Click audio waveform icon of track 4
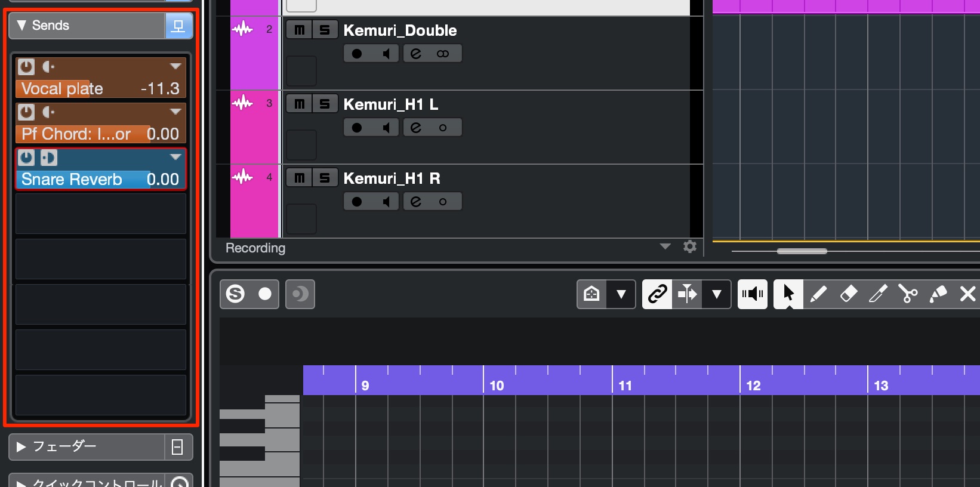This screenshot has width=980, height=487. coord(242,177)
